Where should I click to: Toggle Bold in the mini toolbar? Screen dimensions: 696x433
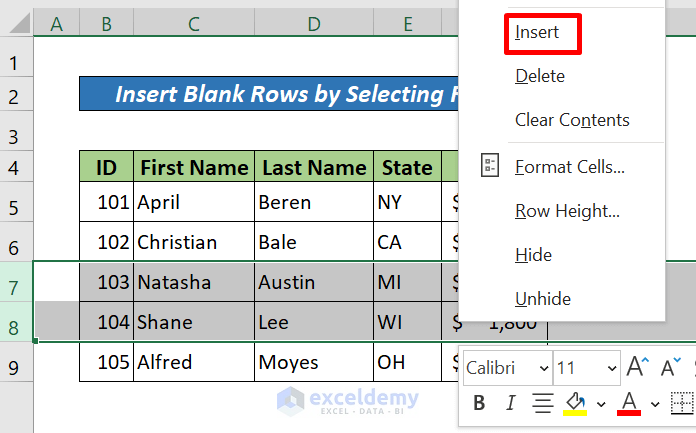[479, 403]
